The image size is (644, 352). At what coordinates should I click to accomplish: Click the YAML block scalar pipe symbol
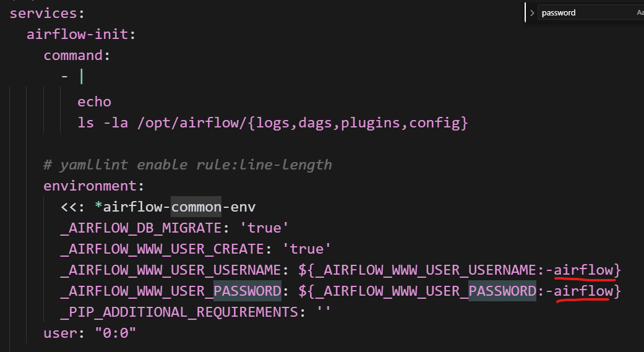tap(81, 76)
